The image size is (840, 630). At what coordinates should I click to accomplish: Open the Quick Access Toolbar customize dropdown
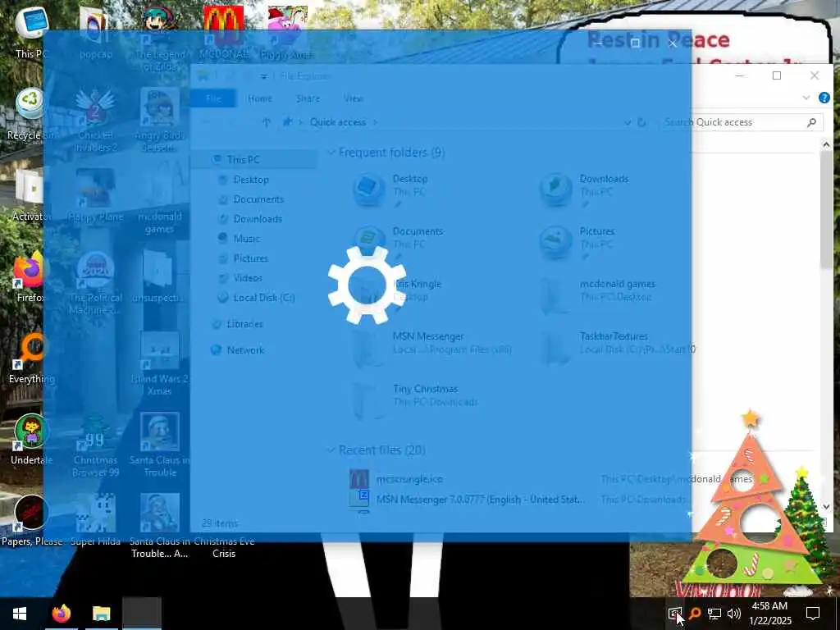[263, 76]
